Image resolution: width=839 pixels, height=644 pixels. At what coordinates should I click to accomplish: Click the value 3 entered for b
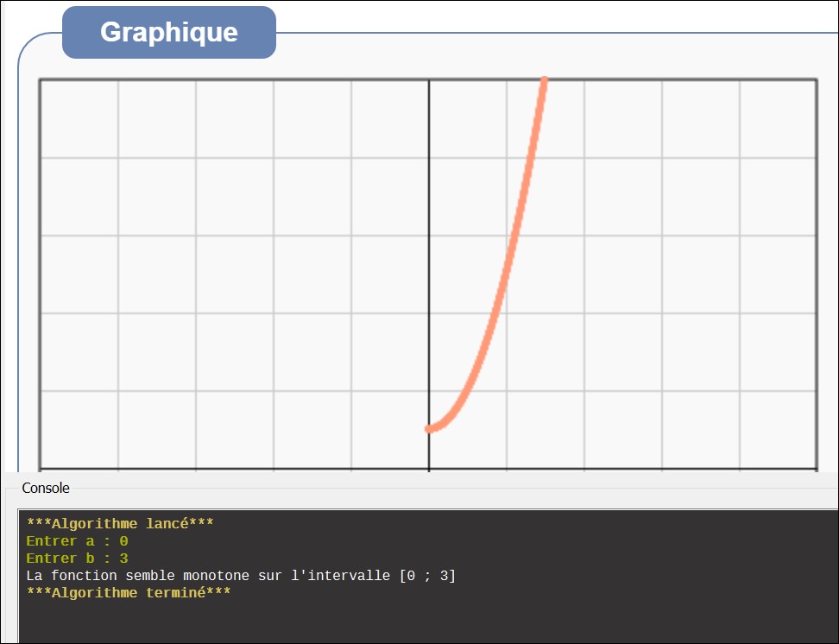pos(123,559)
